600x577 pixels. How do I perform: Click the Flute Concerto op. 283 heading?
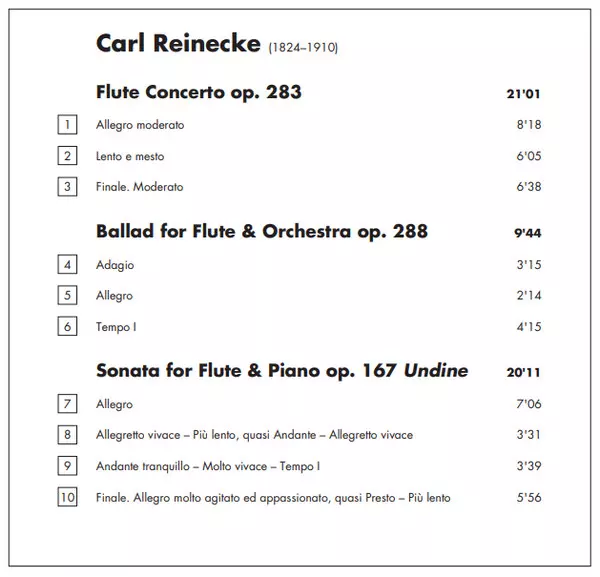(x=199, y=93)
